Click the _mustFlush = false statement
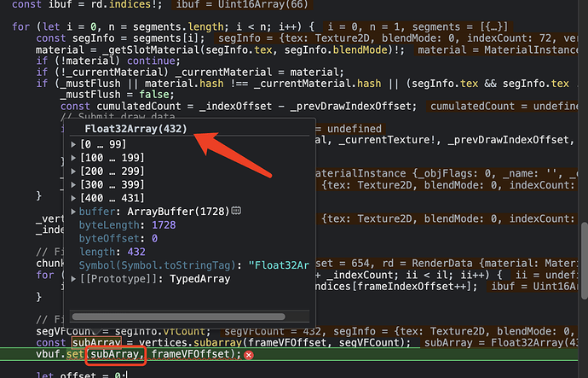 point(118,95)
